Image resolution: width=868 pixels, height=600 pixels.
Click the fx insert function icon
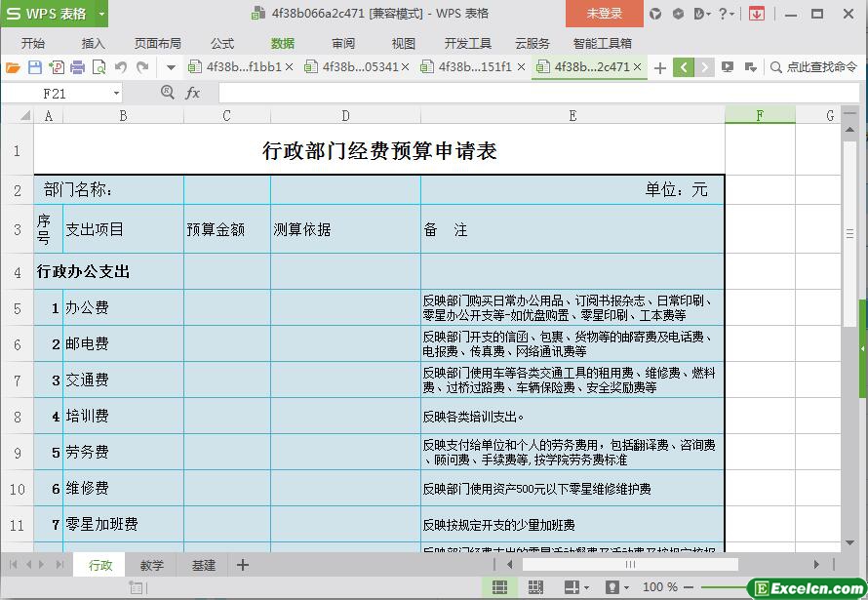(x=192, y=93)
